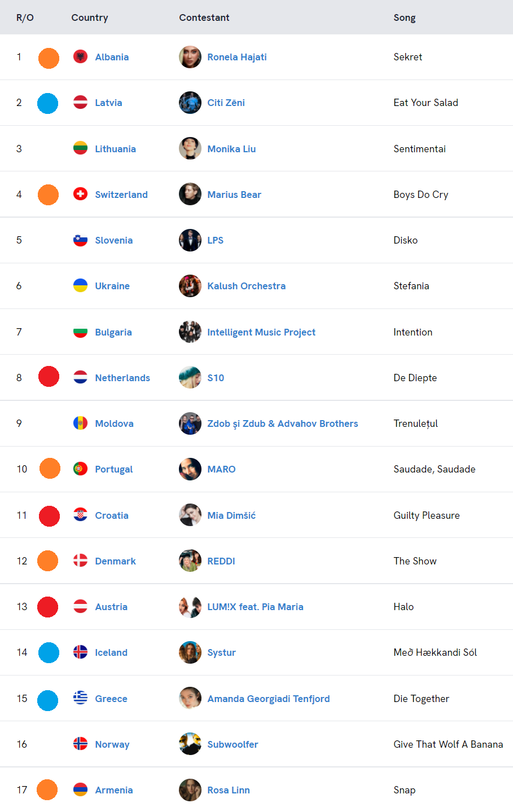
Task: Follow the Intelligent Music Project link
Action: (x=261, y=332)
